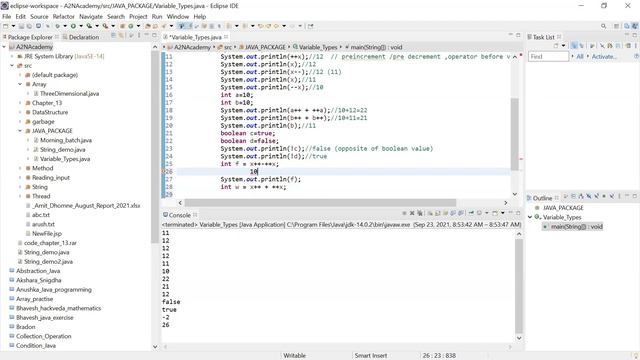
Task: Click Remove Launch in Console toolbar
Action: coord(412,213)
